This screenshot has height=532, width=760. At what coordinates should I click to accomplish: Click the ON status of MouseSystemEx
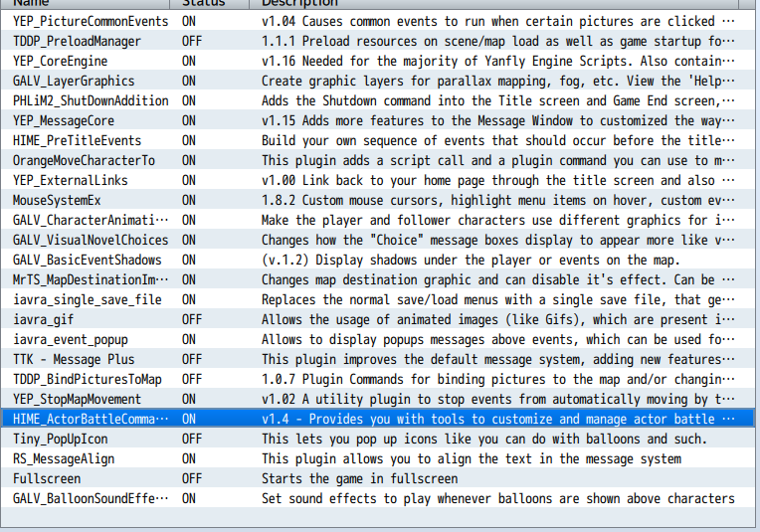tap(189, 200)
